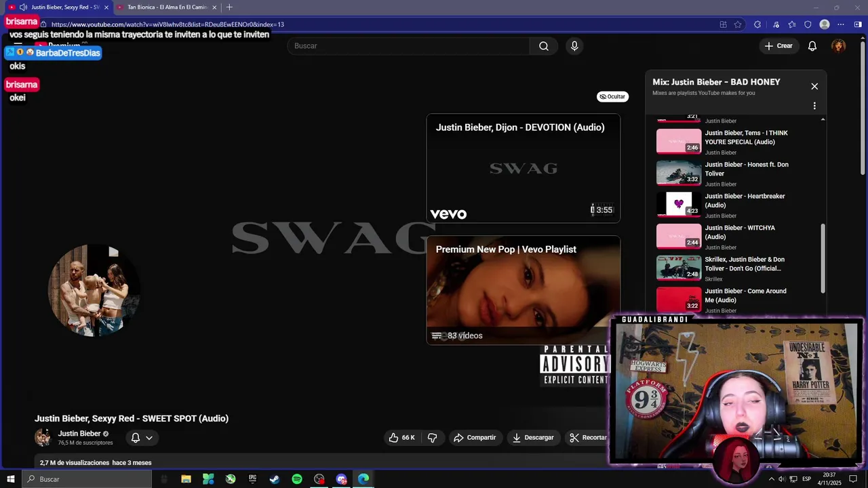
Task: Click the Compartir share button
Action: tap(475, 438)
